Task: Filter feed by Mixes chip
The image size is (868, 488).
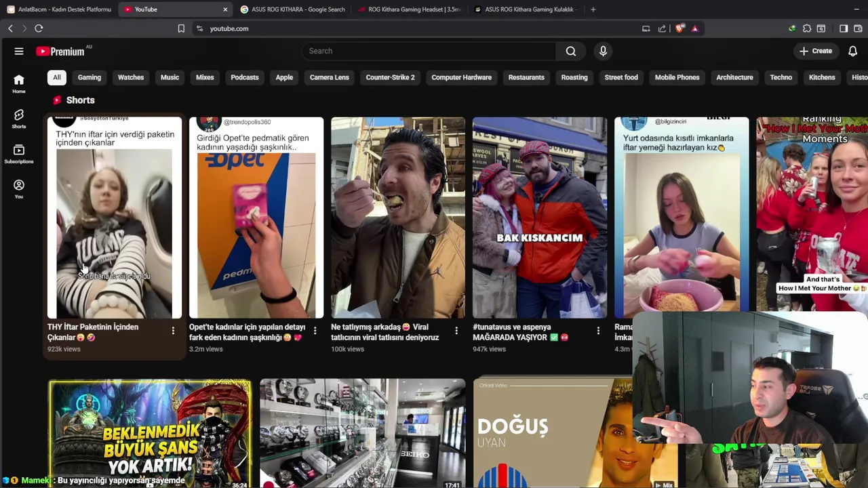Action: click(x=205, y=77)
